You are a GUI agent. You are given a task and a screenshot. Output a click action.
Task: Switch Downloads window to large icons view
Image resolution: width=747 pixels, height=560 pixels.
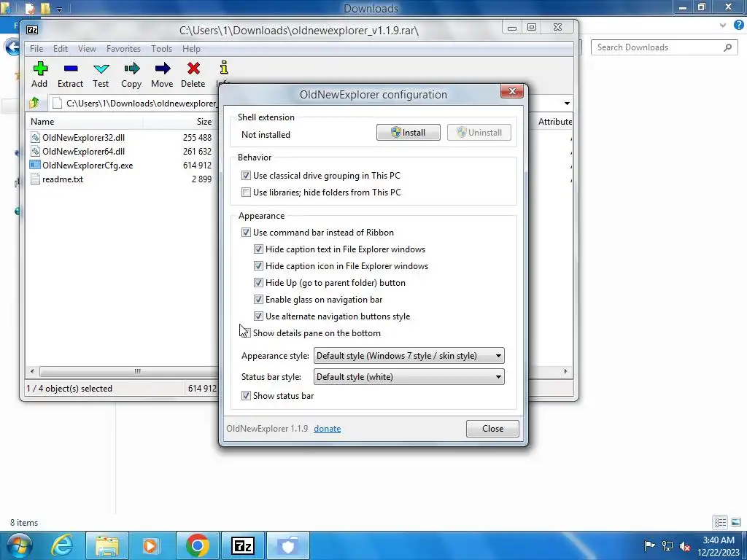click(x=736, y=522)
